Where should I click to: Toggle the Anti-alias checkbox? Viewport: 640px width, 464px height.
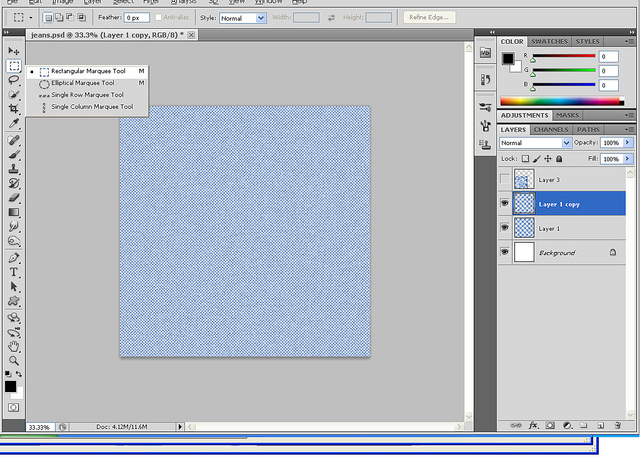[x=158, y=18]
